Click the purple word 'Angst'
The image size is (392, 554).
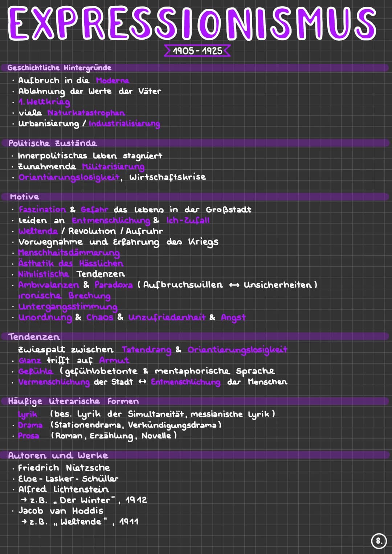pos(233,318)
